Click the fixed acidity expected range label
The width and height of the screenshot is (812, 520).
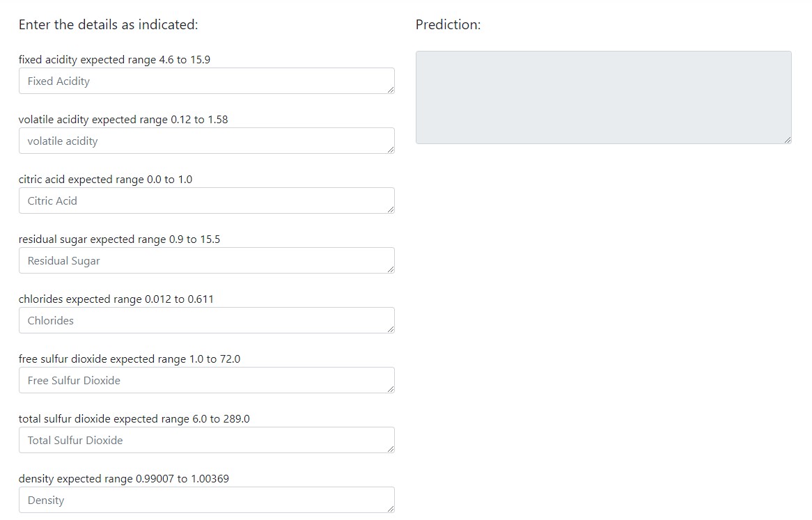tap(114, 59)
